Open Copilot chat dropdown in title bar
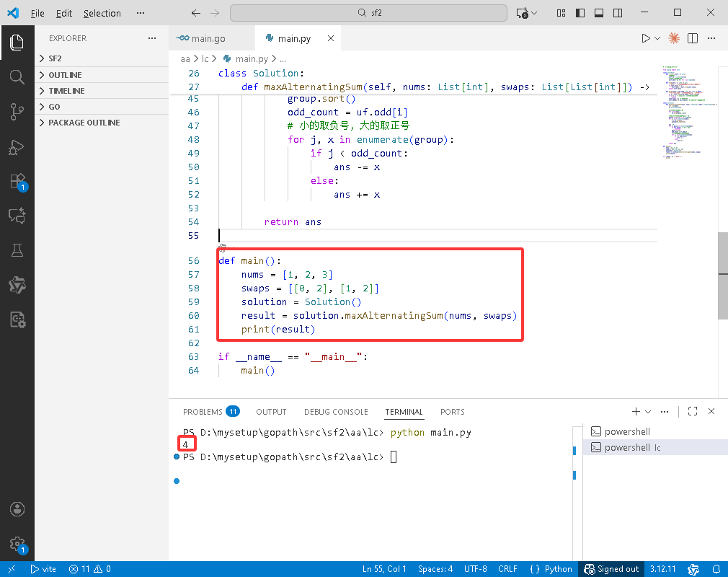Viewport: 728px width, 577px height. 534,13
